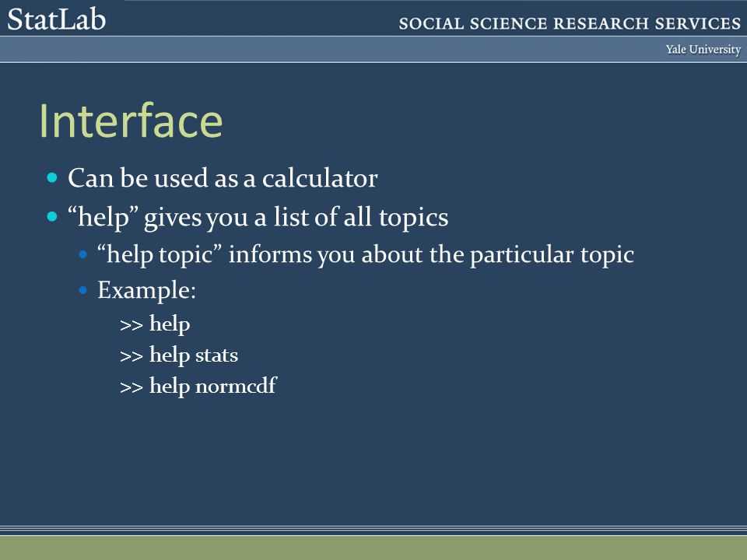Click the Yale University label
Viewport: 747px width, 560px height.
click(703, 50)
